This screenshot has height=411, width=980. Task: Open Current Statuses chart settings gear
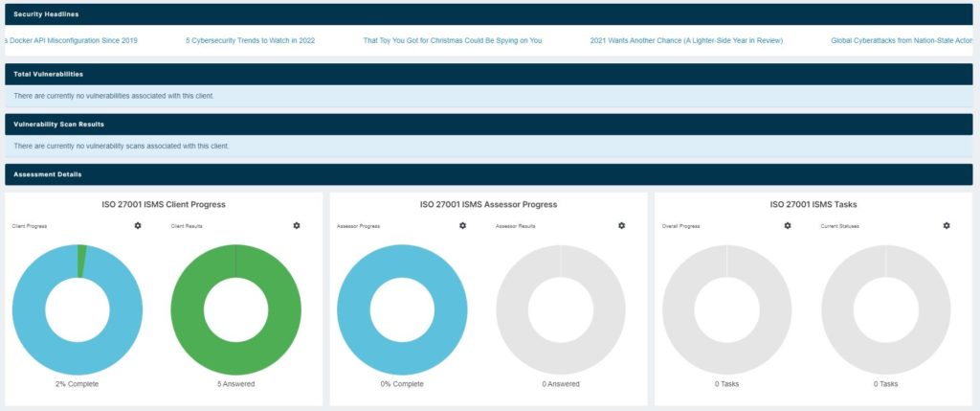947,225
